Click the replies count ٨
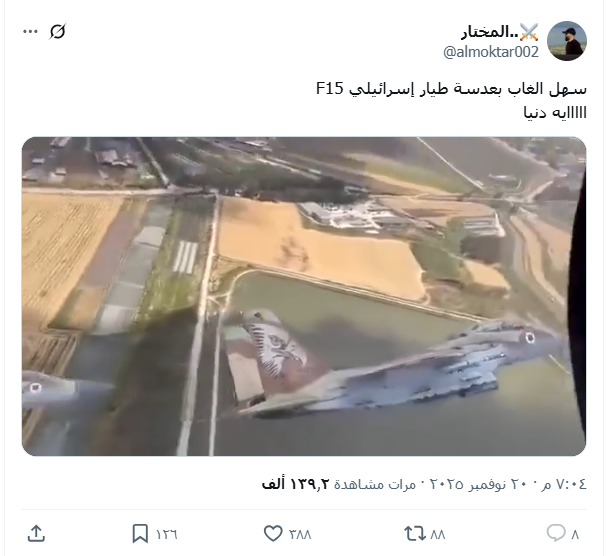This screenshot has width=606, height=556. tap(575, 535)
